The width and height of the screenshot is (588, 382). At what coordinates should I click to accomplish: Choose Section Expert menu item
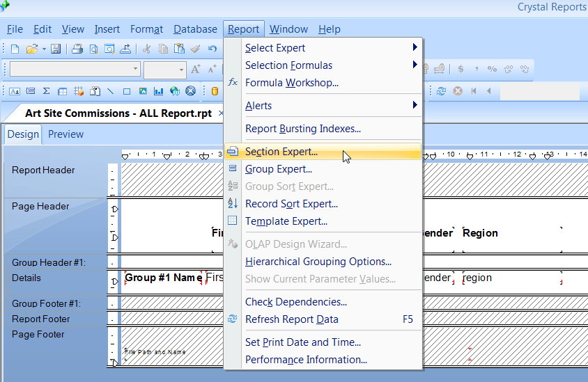tap(323, 152)
